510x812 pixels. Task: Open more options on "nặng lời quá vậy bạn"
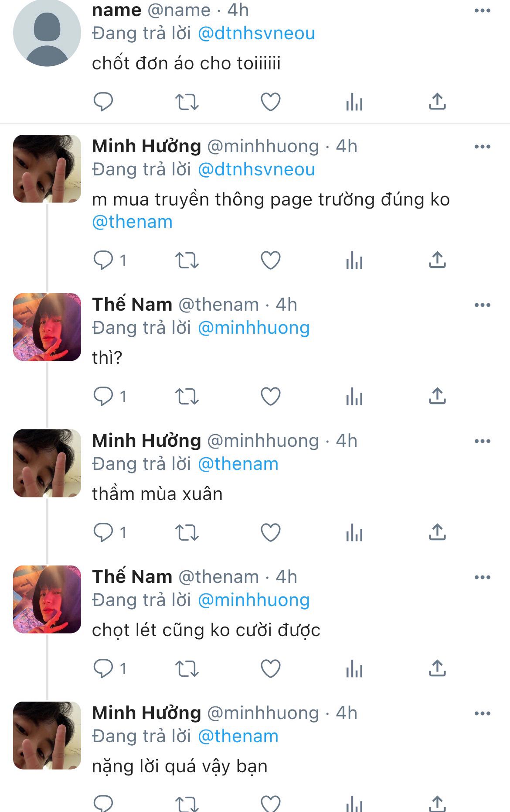click(x=482, y=713)
